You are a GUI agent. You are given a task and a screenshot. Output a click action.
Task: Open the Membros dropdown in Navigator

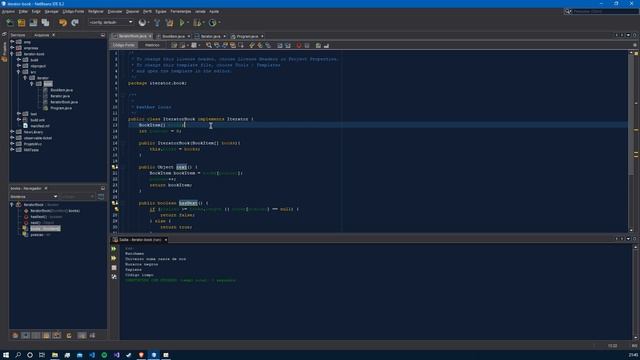pos(34,196)
